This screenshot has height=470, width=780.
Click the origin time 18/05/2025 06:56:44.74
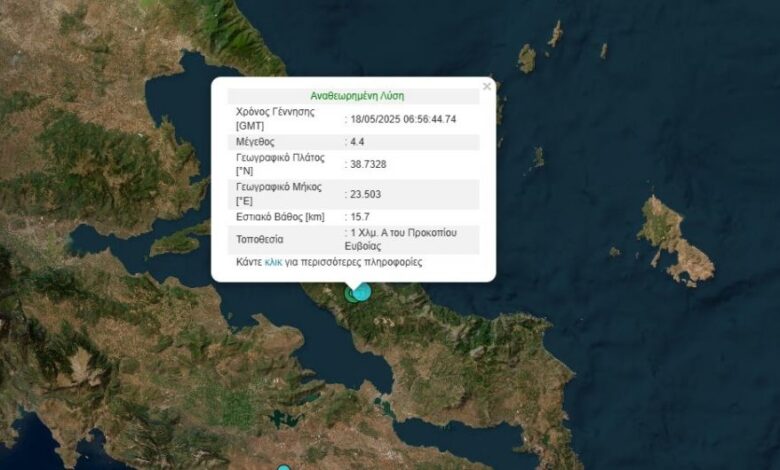pos(403,119)
